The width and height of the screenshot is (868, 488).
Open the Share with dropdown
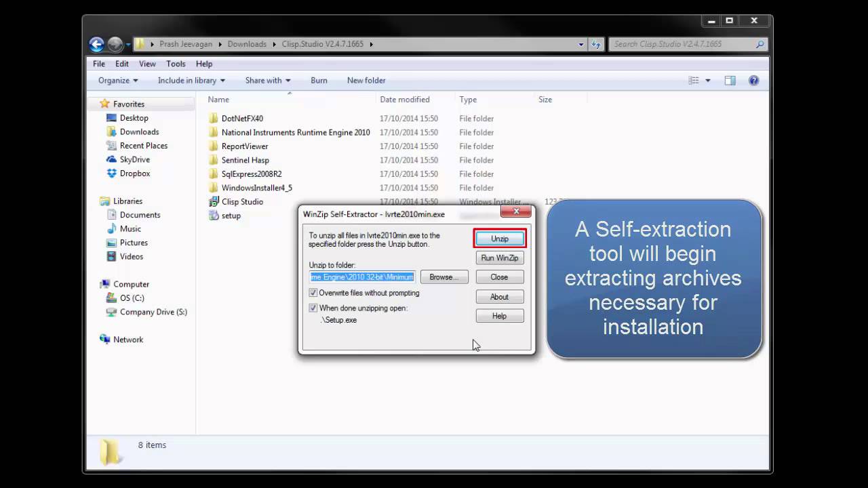tap(268, 80)
